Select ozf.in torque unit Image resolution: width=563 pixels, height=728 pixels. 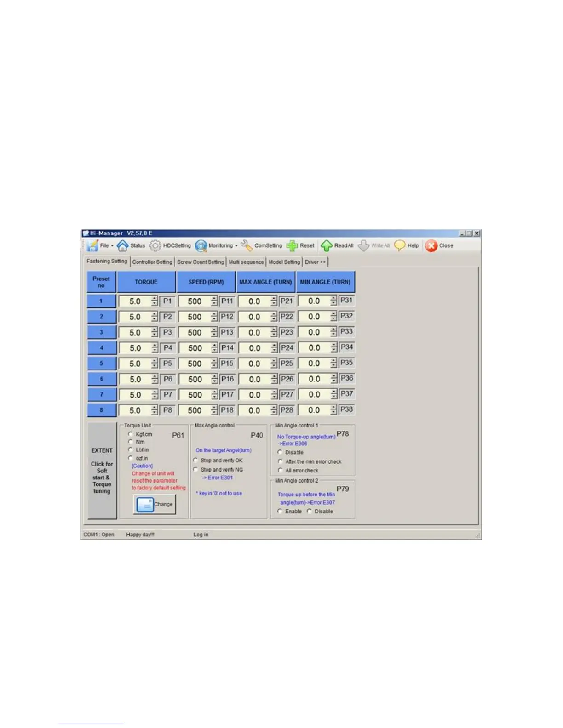[x=131, y=458]
